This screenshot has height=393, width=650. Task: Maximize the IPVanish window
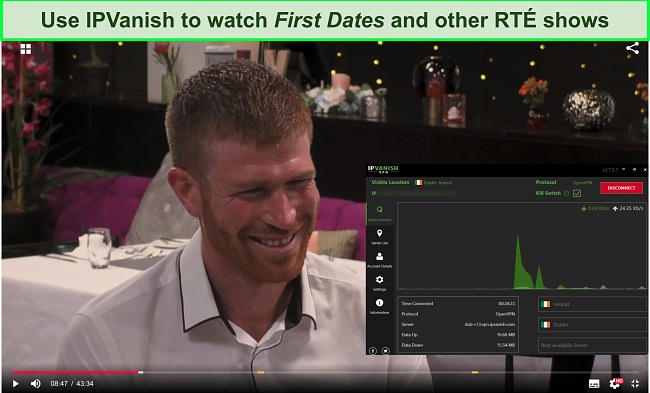[x=634, y=170]
